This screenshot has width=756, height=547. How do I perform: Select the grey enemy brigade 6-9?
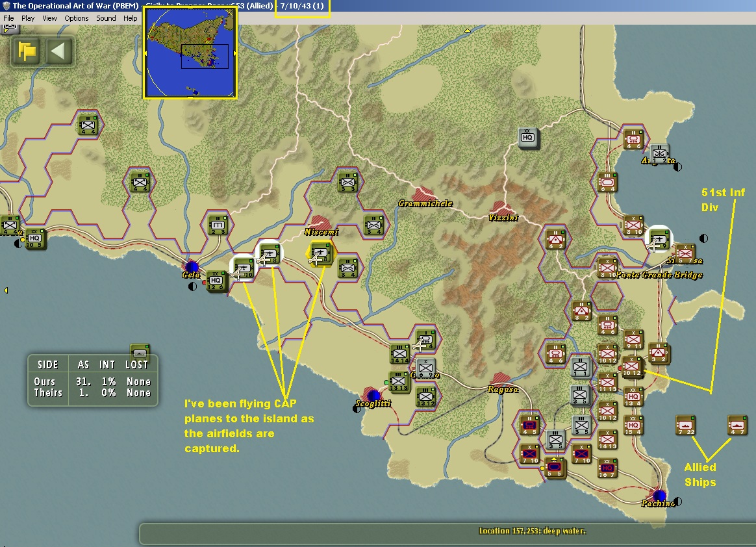(425, 369)
